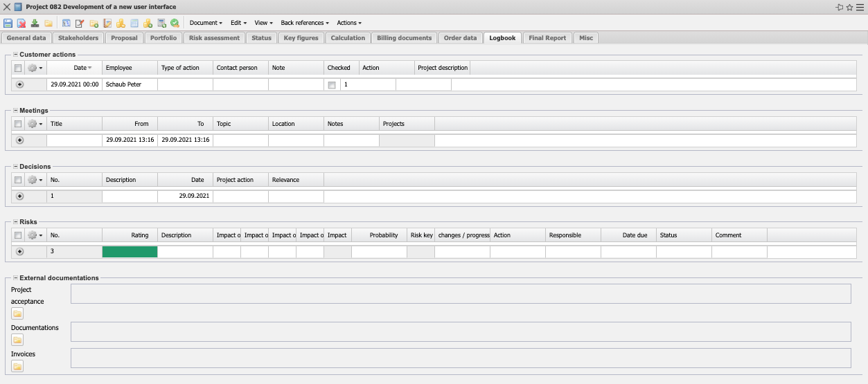Click the green download arrow toolbar icon
Screen dimensions: 868x384
35,23
